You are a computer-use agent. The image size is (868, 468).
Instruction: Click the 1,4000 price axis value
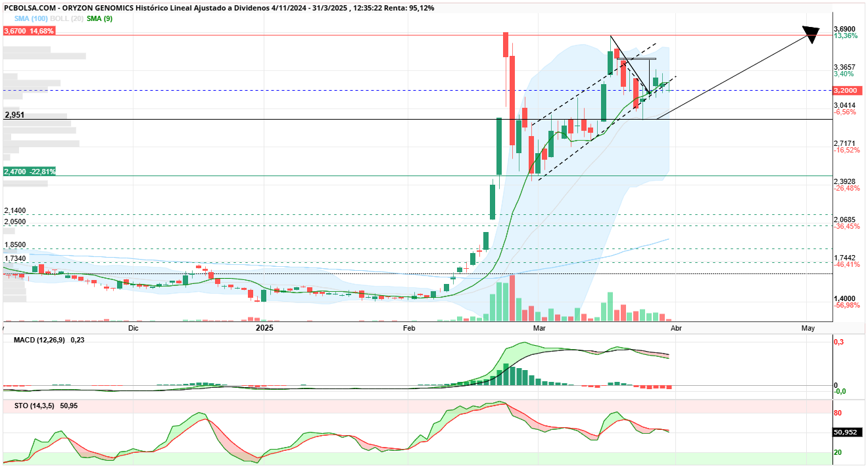pyautogui.click(x=846, y=298)
